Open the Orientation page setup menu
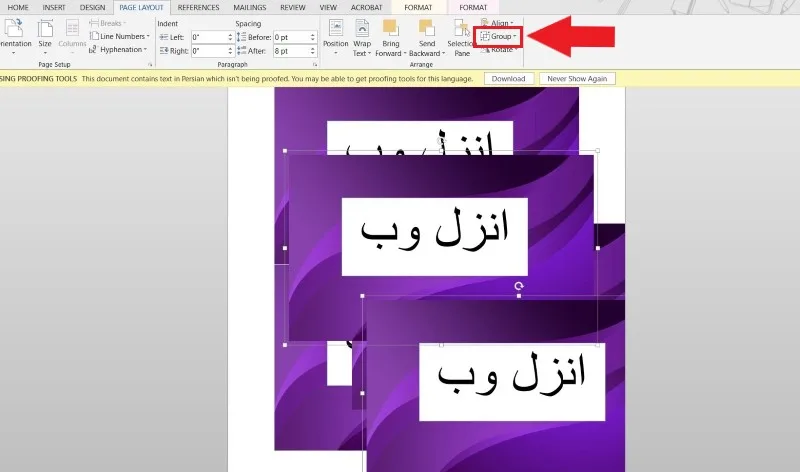Screen dimensions: 800x472 click(14, 37)
